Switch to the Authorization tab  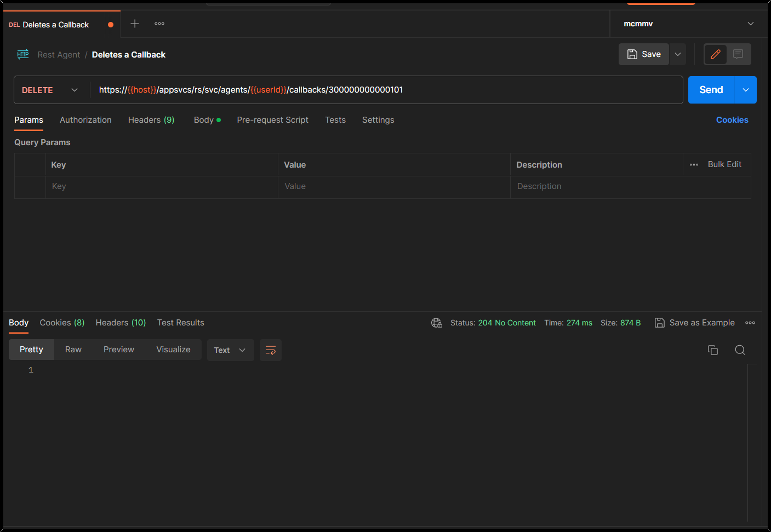(x=85, y=120)
